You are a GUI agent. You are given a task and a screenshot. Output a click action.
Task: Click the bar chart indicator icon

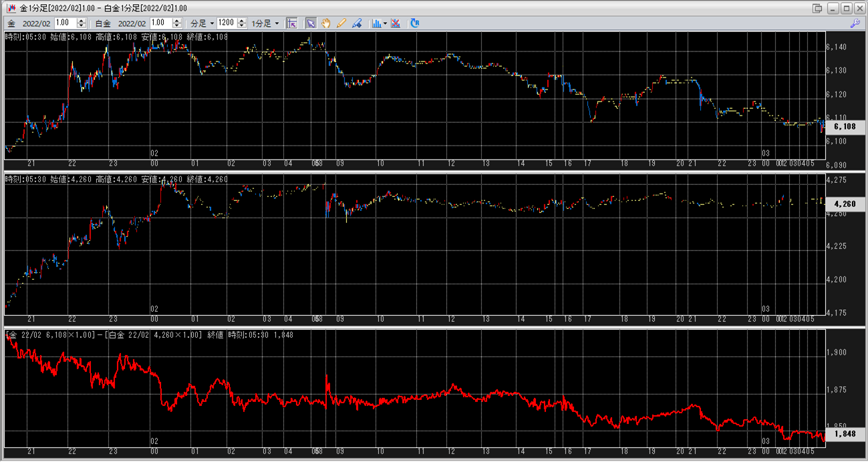376,23
